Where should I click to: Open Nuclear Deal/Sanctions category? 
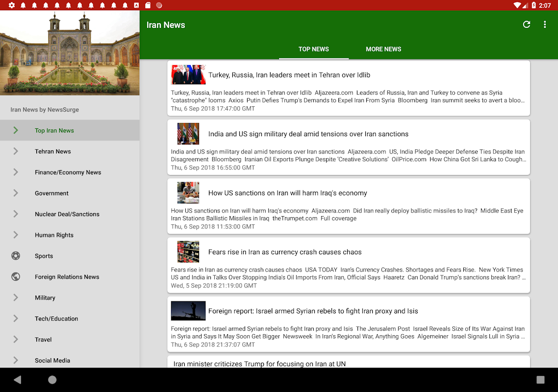click(x=70, y=214)
